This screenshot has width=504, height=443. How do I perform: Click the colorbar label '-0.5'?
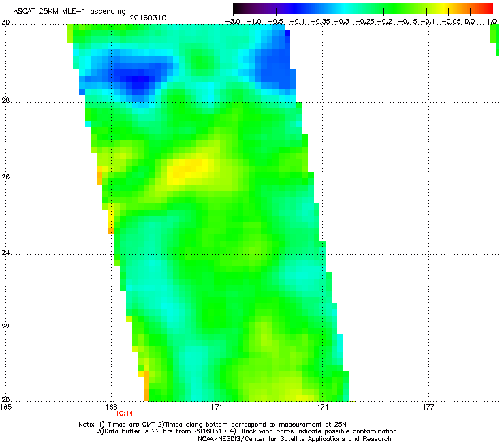tap(276, 22)
